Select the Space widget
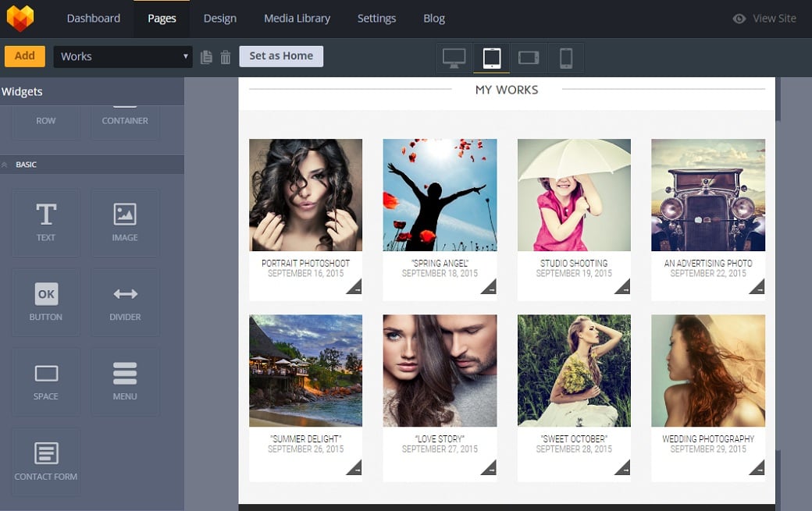812x511 pixels. (x=46, y=381)
